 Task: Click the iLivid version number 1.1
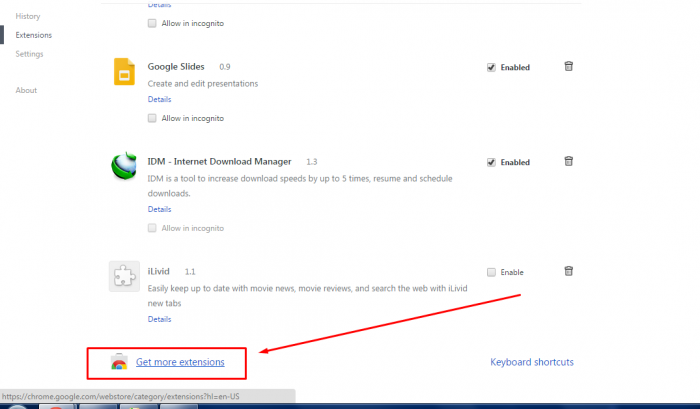point(190,271)
